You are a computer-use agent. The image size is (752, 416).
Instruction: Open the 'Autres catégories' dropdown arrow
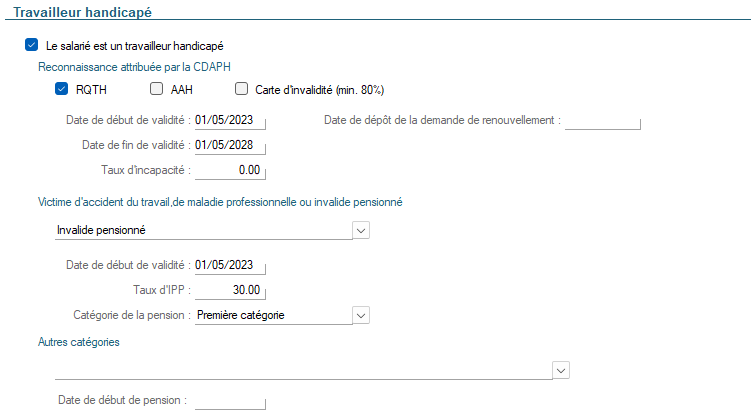click(x=561, y=370)
